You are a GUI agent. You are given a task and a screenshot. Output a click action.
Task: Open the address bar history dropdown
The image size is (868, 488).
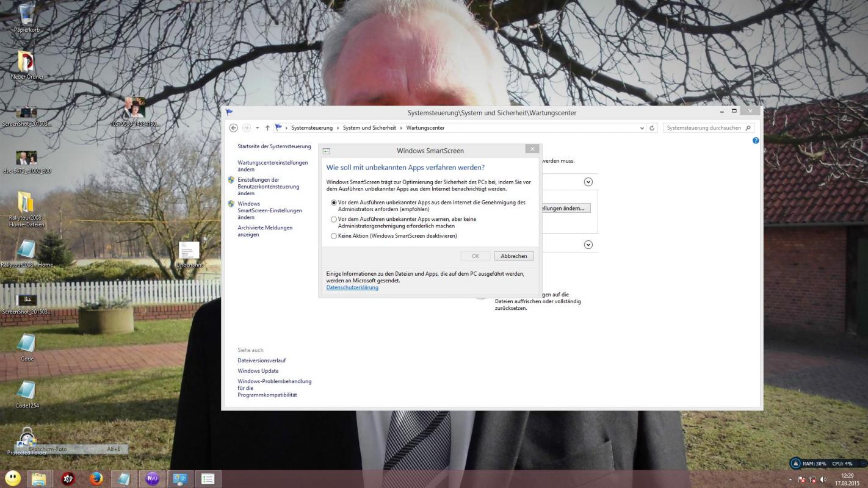tap(642, 128)
